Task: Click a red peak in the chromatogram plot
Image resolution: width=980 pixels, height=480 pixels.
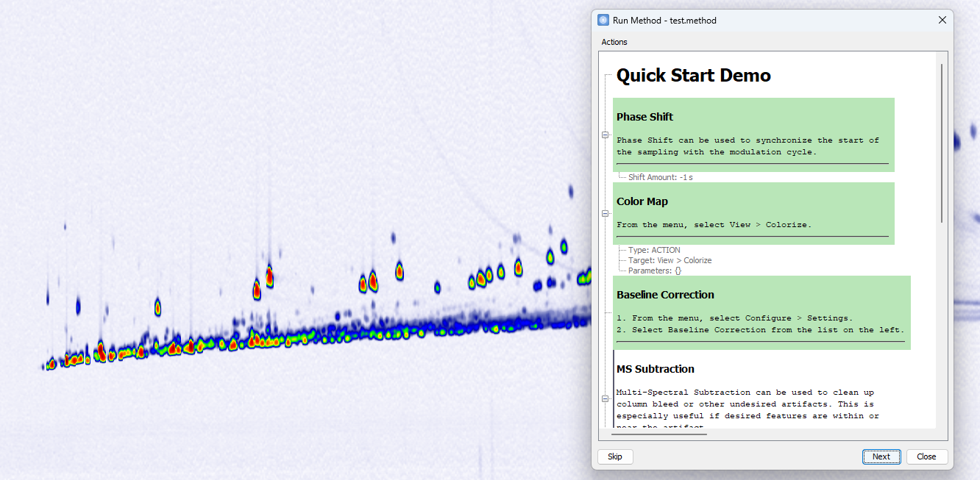Action: point(269,274)
